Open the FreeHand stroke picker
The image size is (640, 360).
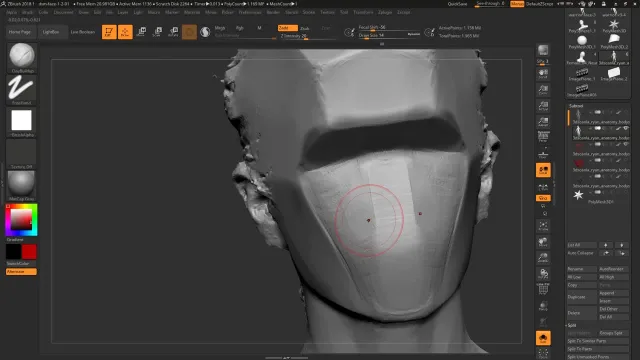click(x=22, y=89)
